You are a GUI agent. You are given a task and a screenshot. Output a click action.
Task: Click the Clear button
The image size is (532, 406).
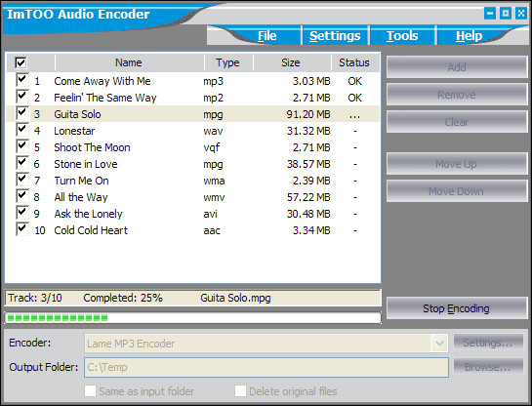point(457,122)
